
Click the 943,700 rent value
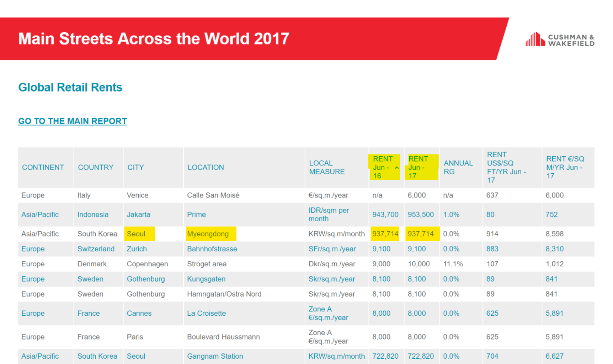click(385, 214)
